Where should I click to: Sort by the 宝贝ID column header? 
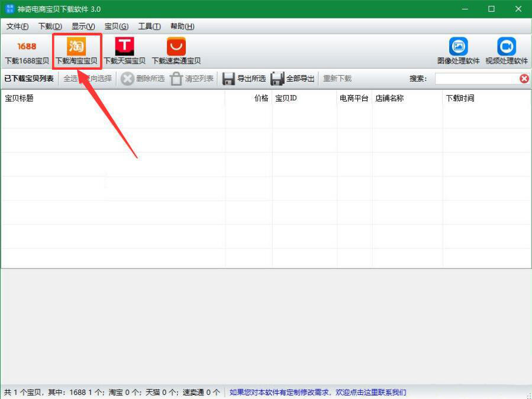coord(305,98)
